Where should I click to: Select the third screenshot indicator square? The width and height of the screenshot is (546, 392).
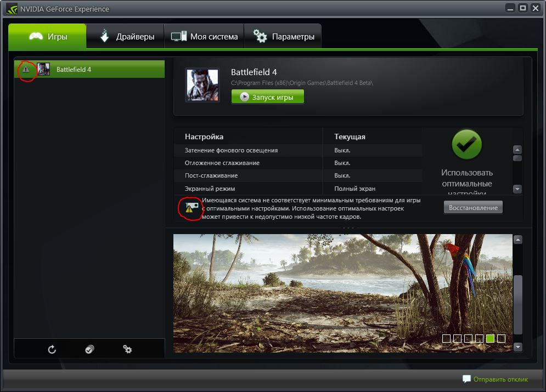pos(468,338)
